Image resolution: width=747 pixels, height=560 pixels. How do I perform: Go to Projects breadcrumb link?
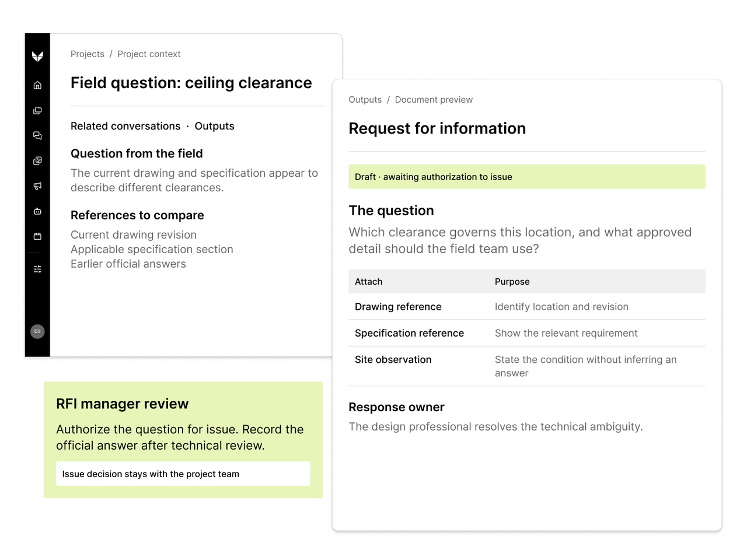[x=88, y=54]
